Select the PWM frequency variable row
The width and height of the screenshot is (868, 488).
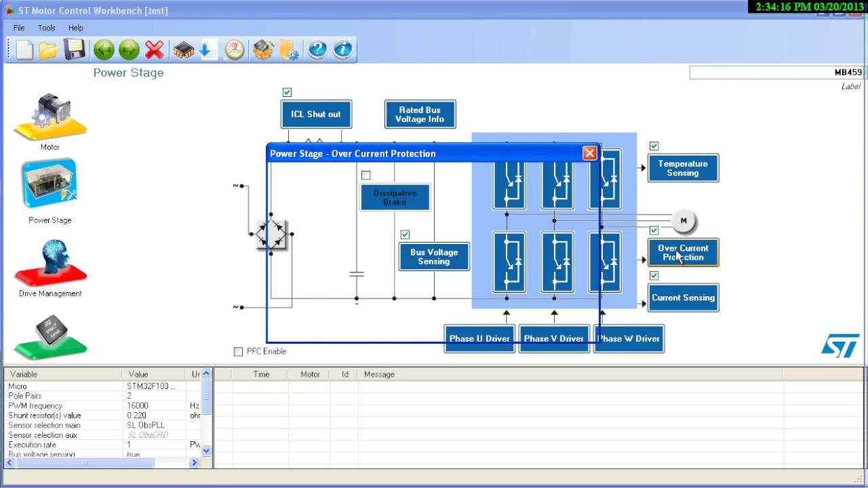104,405
